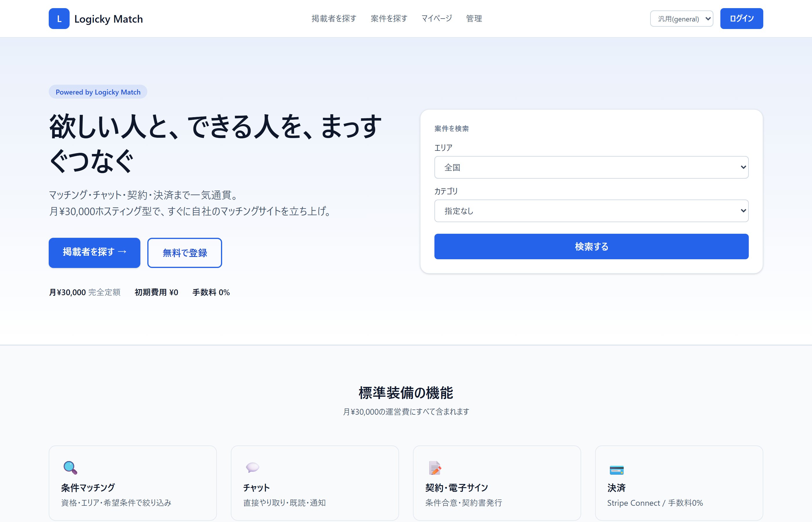Image resolution: width=812 pixels, height=522 pixels.
Task: Click the Stripe Connect / 手数料0% description
Action: (655, 503)
